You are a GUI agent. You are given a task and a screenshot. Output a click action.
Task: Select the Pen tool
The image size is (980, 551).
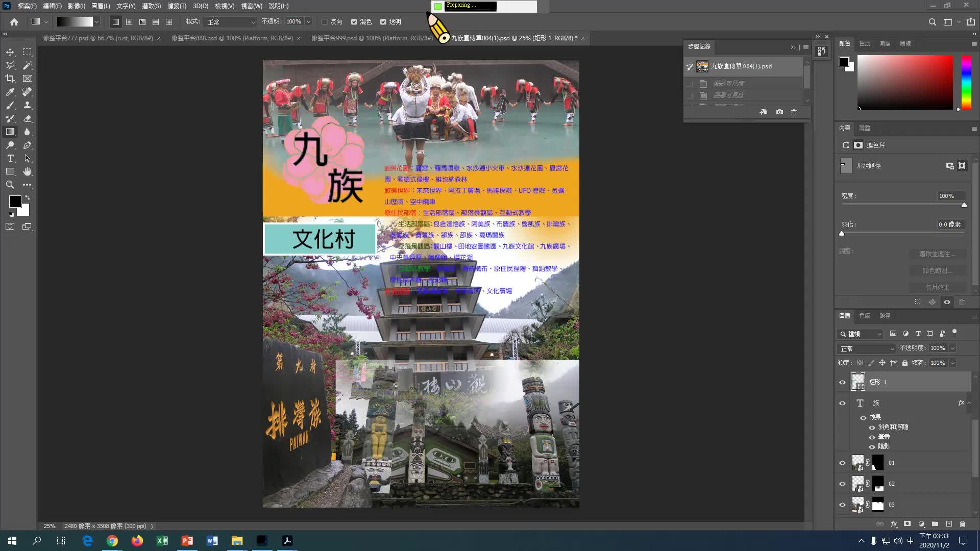click(x=27, y=145)
